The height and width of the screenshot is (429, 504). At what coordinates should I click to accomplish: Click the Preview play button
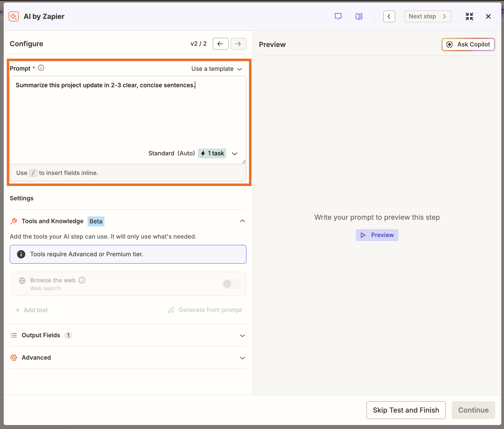[377, 235]
